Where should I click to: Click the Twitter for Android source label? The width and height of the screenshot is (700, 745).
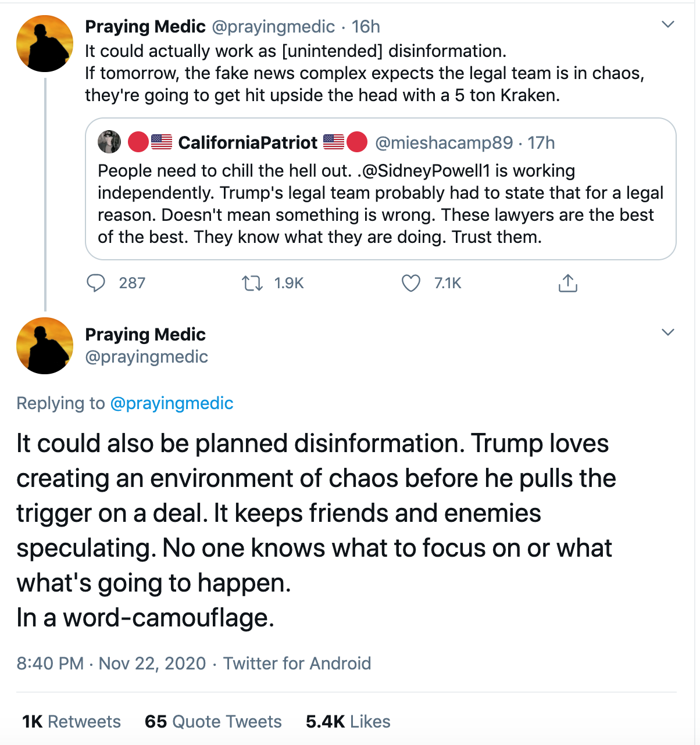(297, 663)
